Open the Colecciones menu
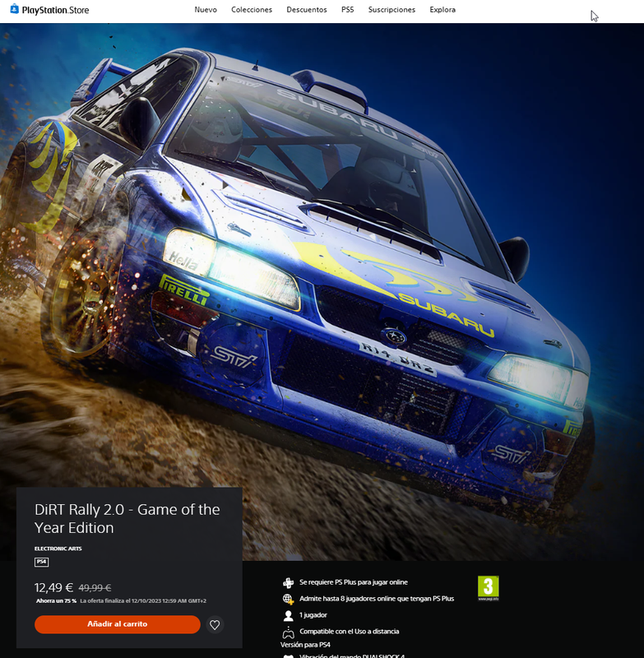Image resolution: width=644 pixels, height=658 pixels. tap(252, 10)
